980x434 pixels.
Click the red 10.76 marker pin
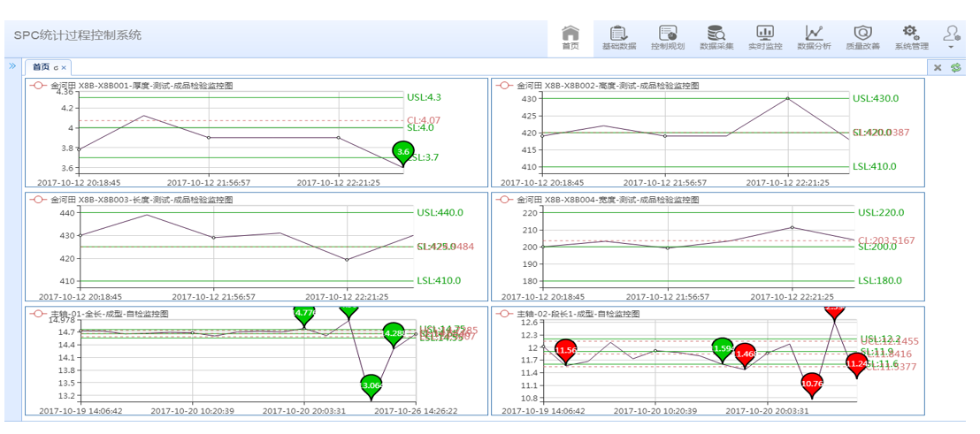[812, 384]
